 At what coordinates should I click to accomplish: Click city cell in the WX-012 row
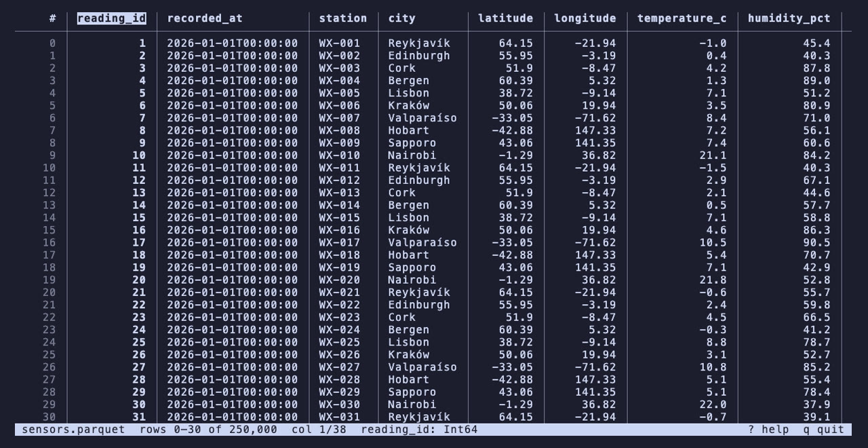[419, 181]
